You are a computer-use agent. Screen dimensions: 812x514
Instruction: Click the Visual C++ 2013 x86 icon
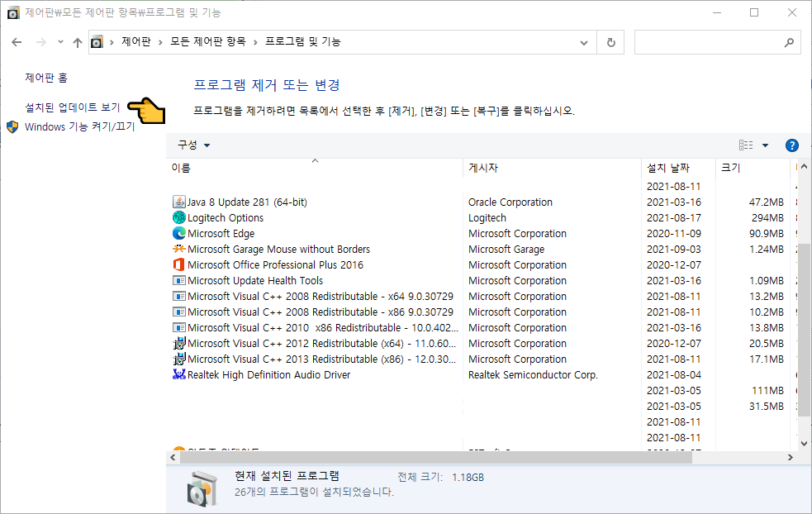coord(178,359)
